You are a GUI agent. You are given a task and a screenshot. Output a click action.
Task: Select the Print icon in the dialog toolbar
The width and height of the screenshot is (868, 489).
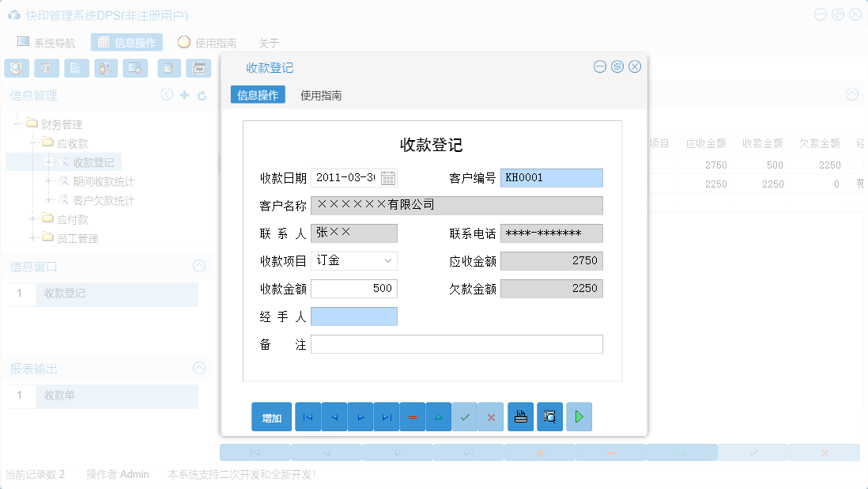coord(520,417)
